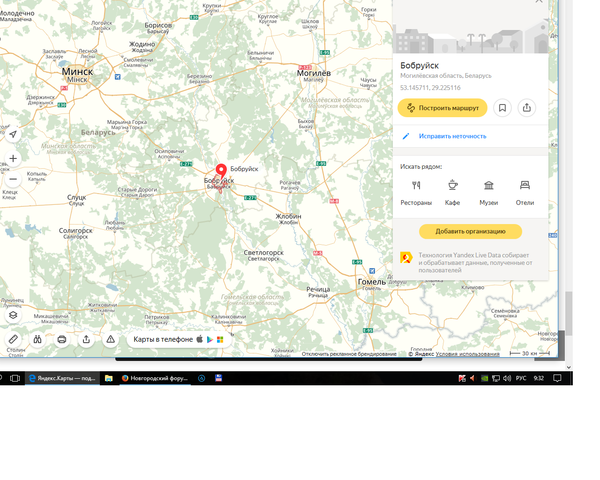The height and width of the screenshot is (480, 600).
Task: Open the notification center icon
Action: (557, 378)
